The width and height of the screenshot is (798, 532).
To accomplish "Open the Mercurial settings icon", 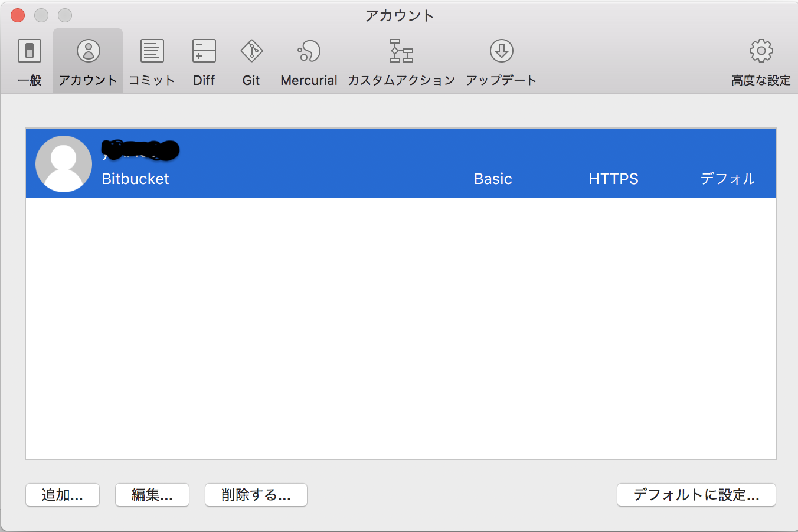I will [309, 51].
